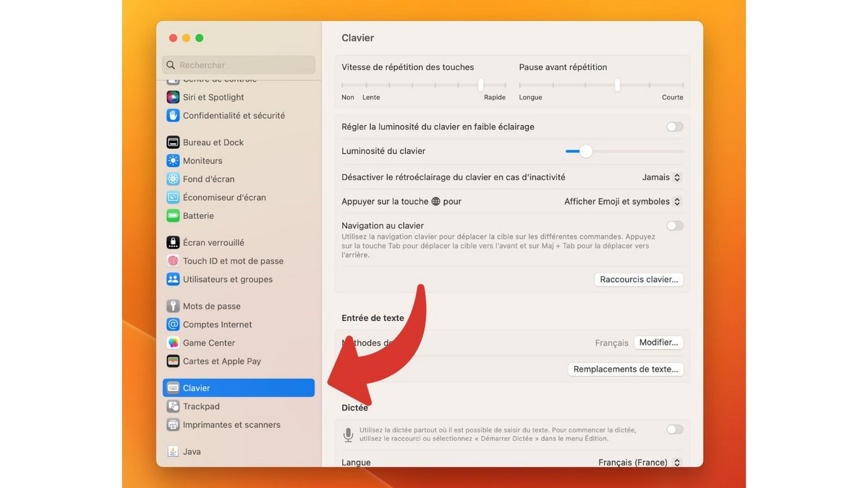Open the Game Center colorful icon
The height and width of the screenshot is (488, 868).
(x=173, y=343)
